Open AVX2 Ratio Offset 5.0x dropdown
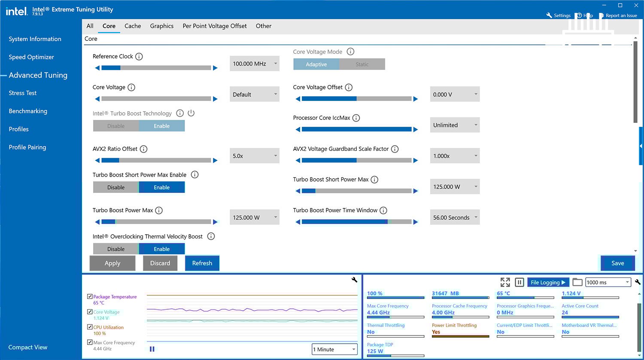This screenshot has width=644, height=360. pyautogui.click(x=255, y=156)
